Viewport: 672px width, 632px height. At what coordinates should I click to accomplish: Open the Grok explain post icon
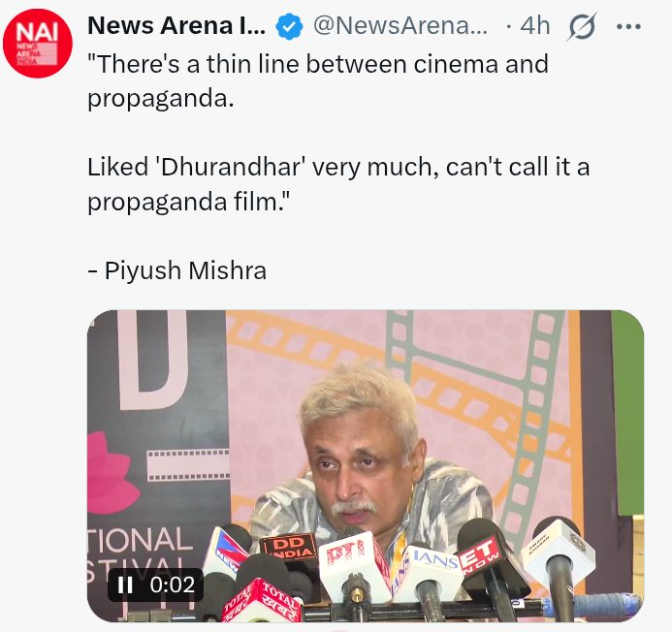click(x=582, y=26)
